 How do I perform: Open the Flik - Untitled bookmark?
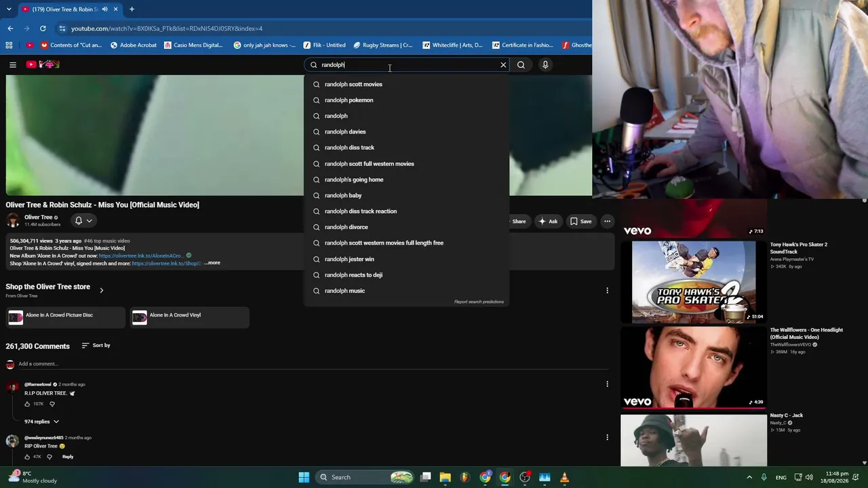pyautogui.click(x=324, y=45)
